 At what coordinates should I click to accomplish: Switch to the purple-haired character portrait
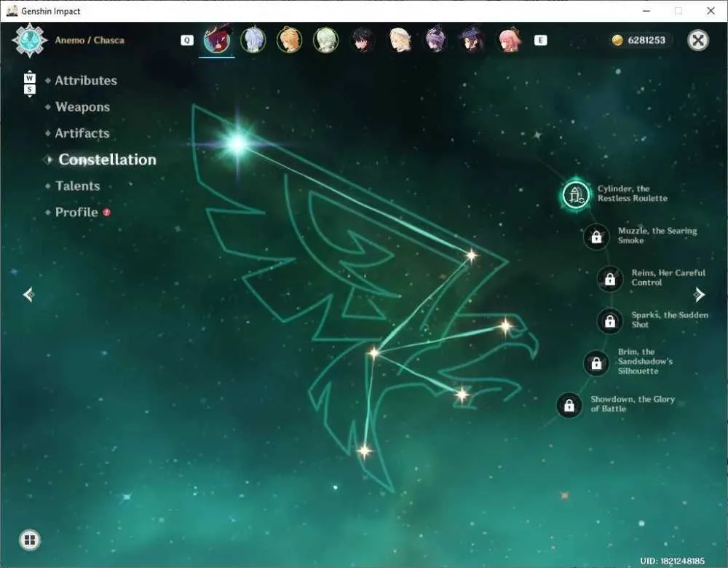click(435, 40)
